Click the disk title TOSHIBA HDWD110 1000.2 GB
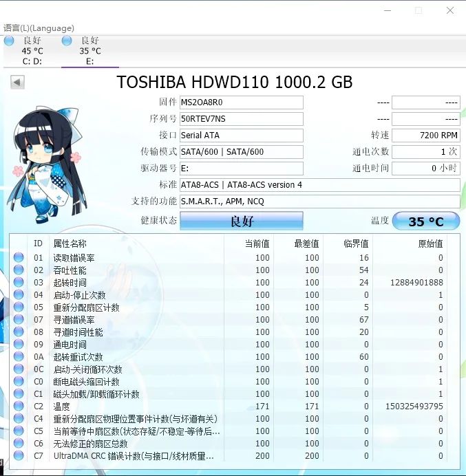This screenshot has width=466, height=476. pyautogui.click(x=235, y=82)
